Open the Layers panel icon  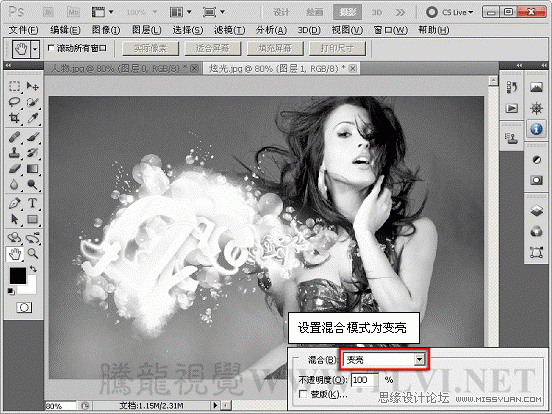pos(536,211)
